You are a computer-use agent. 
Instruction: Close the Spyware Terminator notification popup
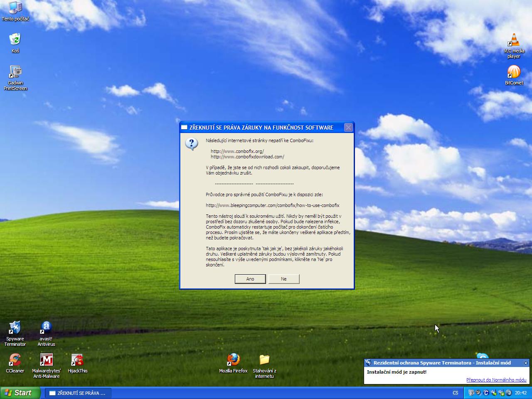point(525,363)
